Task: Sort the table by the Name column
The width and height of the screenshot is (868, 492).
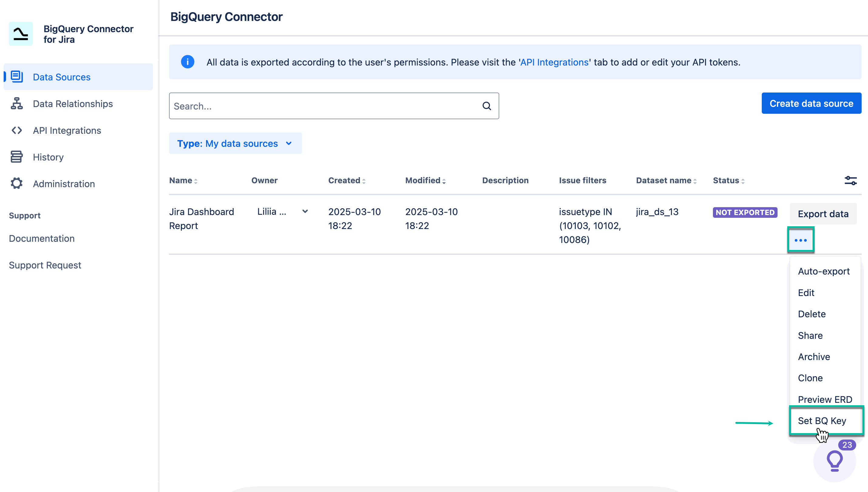Action: click(182, 180)
